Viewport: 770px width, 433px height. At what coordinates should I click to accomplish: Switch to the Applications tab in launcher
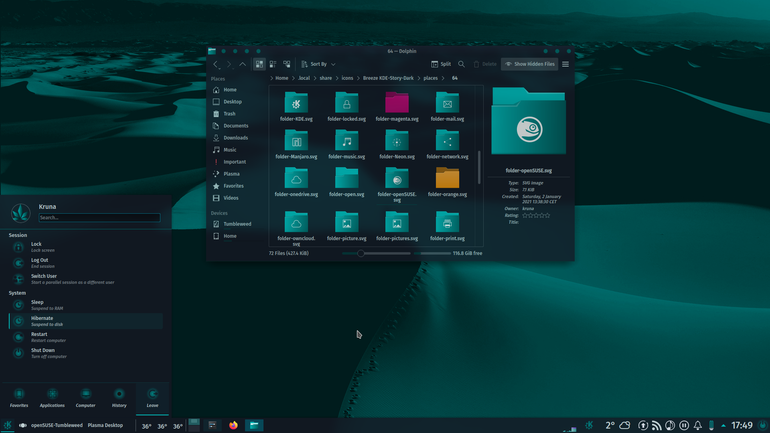(52, 398)
